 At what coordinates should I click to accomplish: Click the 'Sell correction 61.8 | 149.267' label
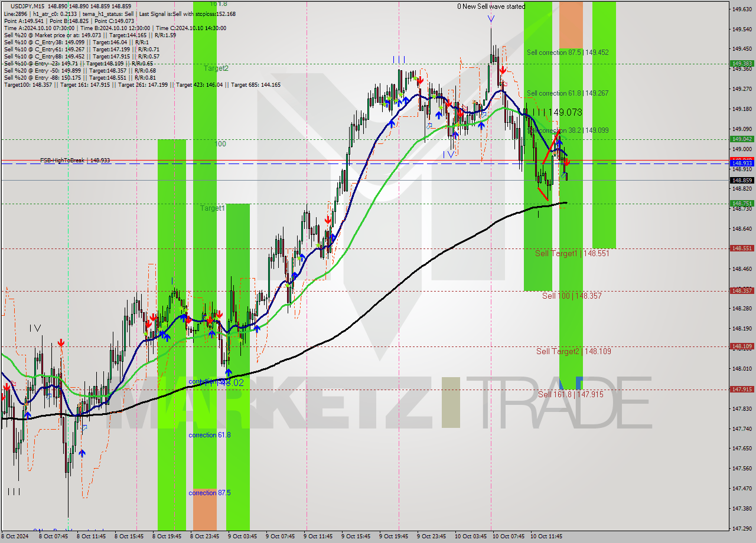(x=568, y=93)
